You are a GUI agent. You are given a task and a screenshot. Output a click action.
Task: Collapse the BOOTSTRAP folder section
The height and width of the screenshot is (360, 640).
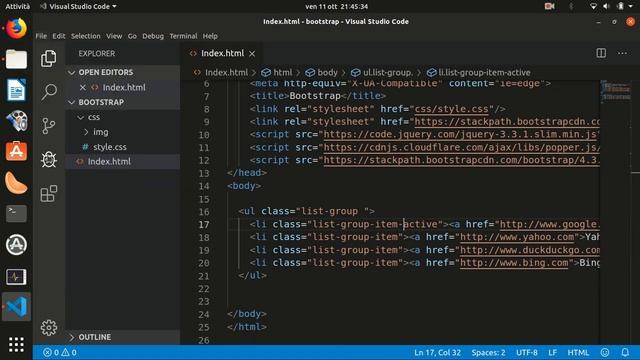pos(122,102)
